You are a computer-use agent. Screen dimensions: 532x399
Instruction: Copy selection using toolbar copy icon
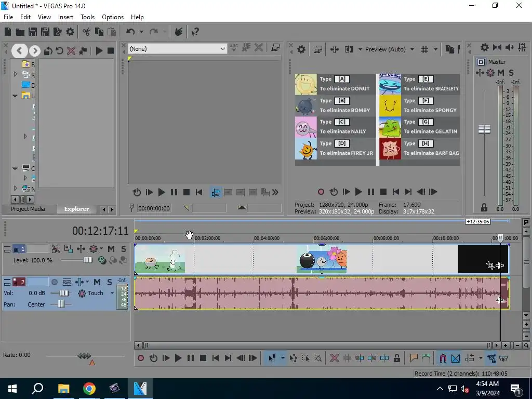tap(99, 32)
